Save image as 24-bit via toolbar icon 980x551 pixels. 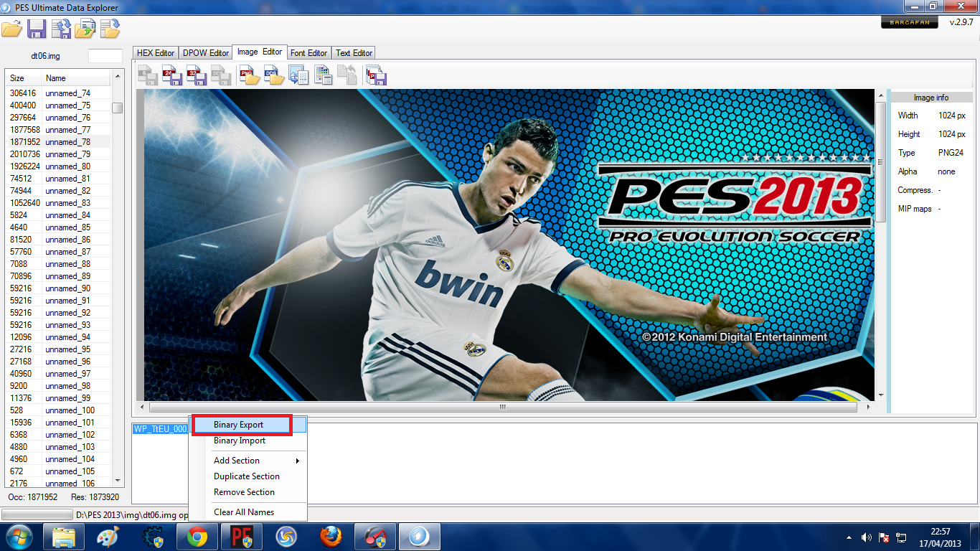pos(172,75)
